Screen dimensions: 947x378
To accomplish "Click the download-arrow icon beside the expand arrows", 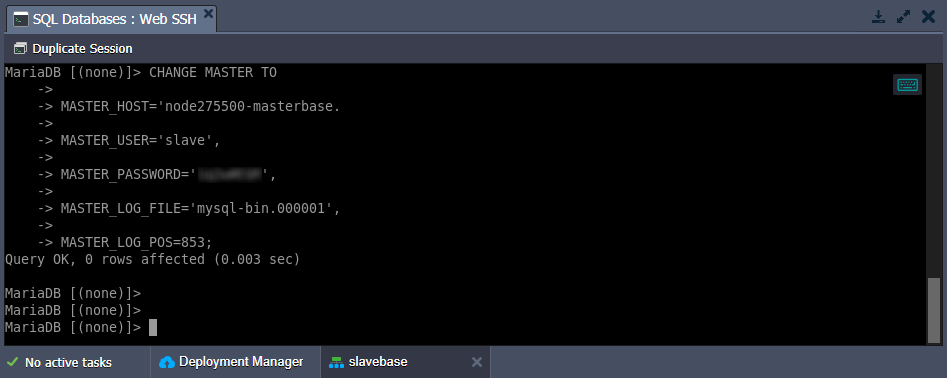I will tap(878, 17).
